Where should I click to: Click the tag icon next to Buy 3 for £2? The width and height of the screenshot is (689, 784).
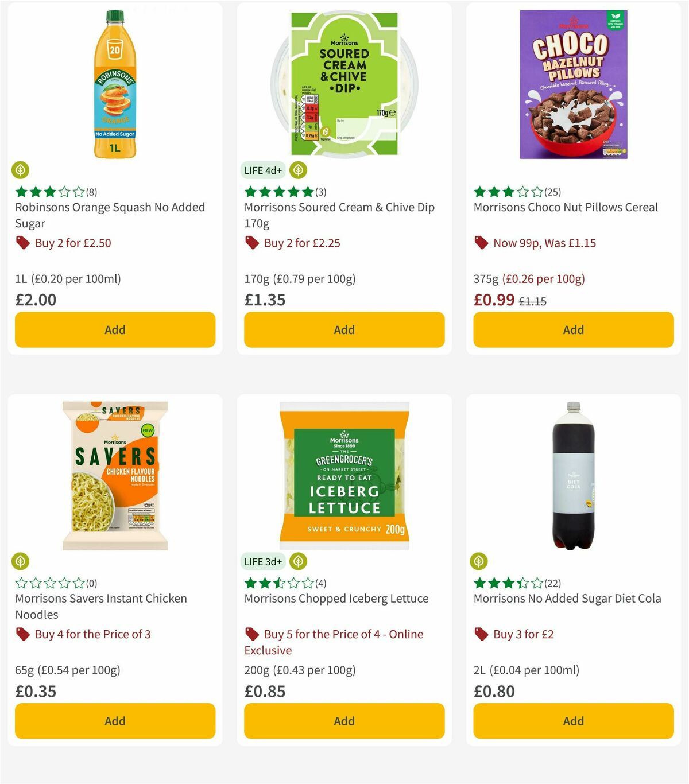click(482, 634)
